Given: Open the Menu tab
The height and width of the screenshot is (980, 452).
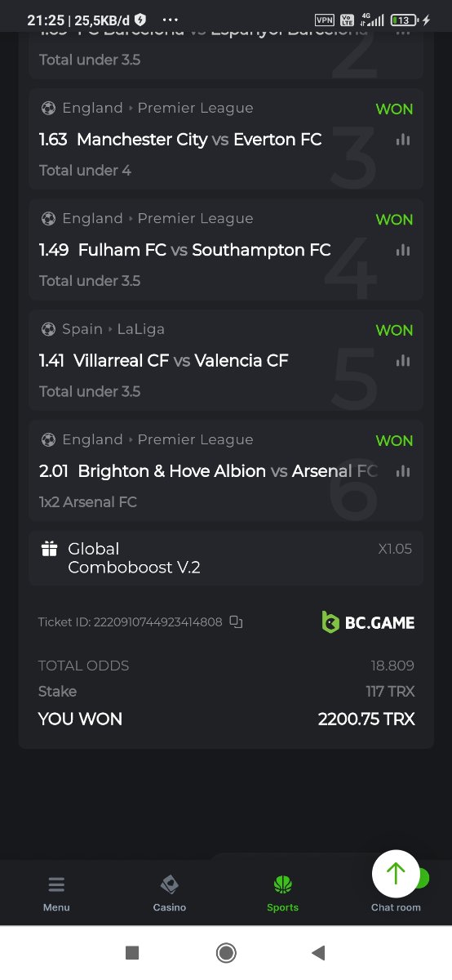Looking at the screenshot, I should 56,893.
